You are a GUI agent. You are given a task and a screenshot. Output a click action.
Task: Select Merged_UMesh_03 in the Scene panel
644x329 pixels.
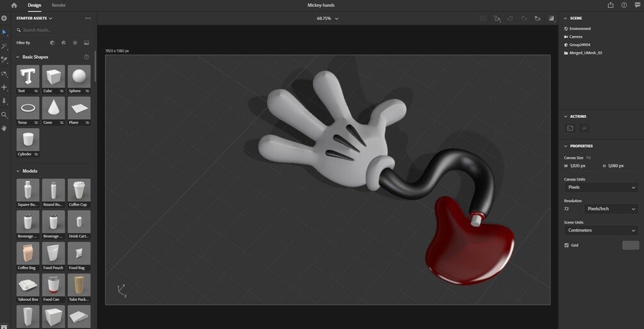click(x=586, y=53)
